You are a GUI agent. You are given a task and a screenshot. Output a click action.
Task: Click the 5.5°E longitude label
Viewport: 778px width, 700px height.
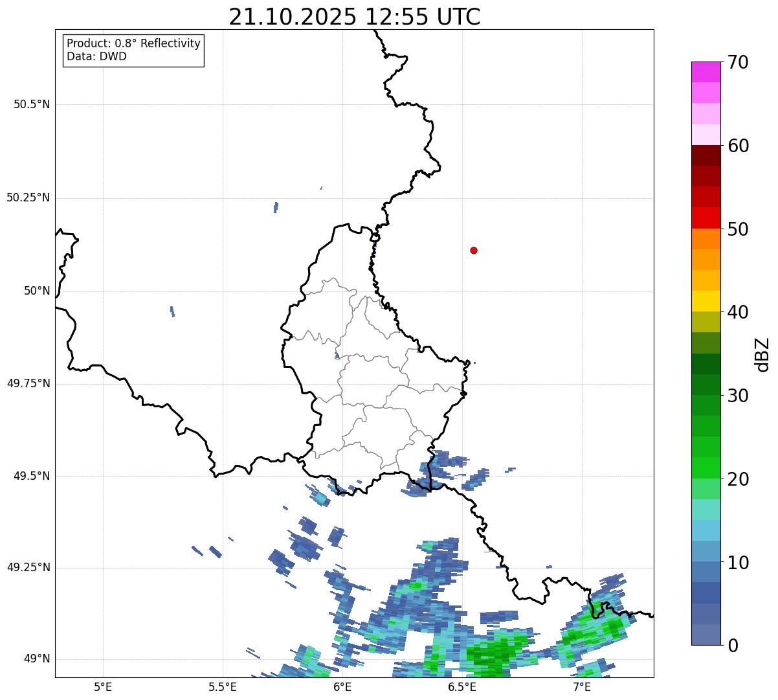pos(223,687)
